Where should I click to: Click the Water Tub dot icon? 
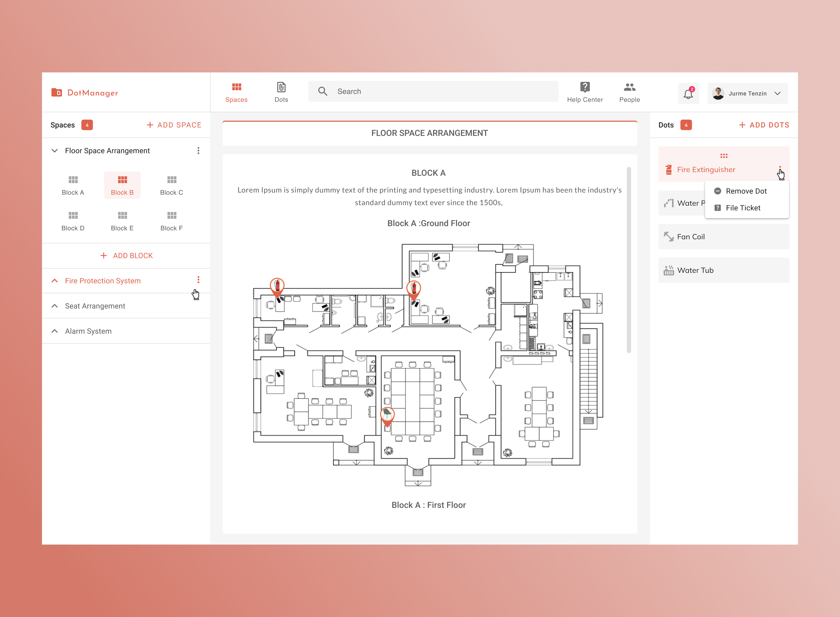coord(669,270)
